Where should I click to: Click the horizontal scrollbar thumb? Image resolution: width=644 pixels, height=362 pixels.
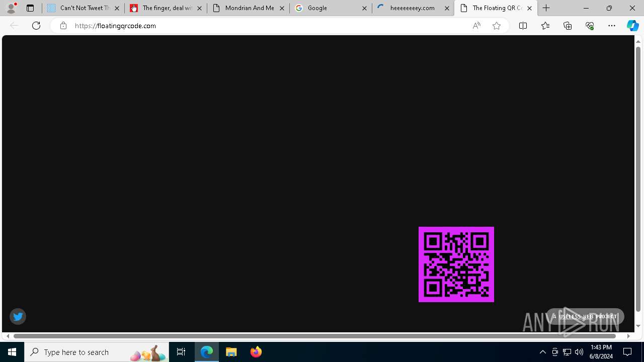315,336
